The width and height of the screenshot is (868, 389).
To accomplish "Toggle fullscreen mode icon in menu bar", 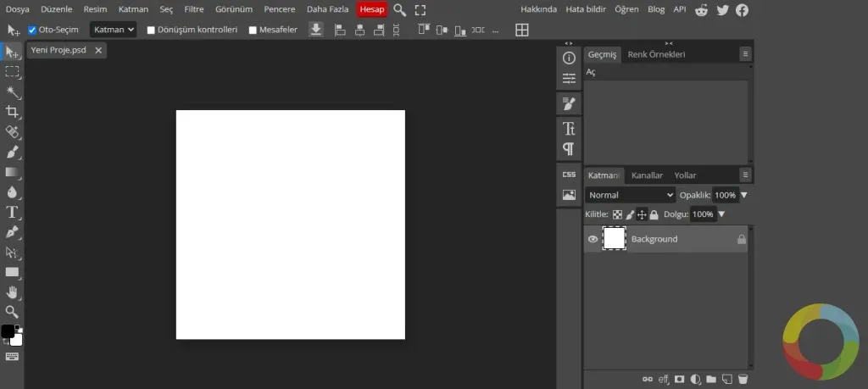I will [x=420, y=10].
